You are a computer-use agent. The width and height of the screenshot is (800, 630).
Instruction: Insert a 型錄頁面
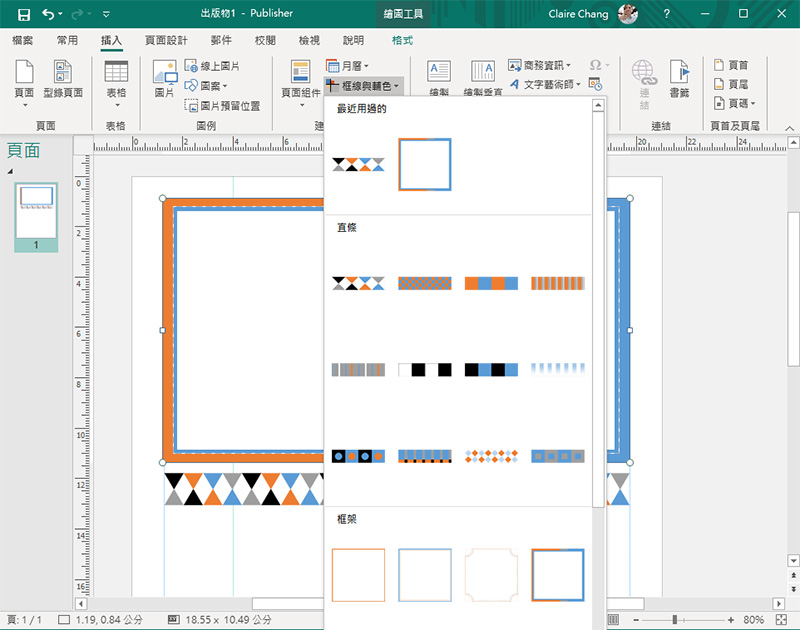[x=63, y=79]
